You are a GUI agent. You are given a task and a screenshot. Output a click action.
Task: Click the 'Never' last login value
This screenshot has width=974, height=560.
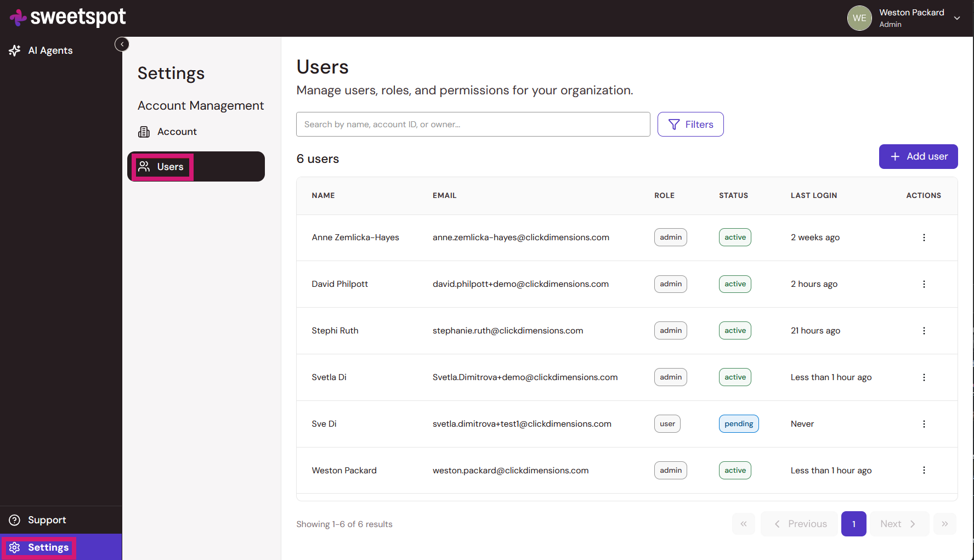[x=802, y=424]
